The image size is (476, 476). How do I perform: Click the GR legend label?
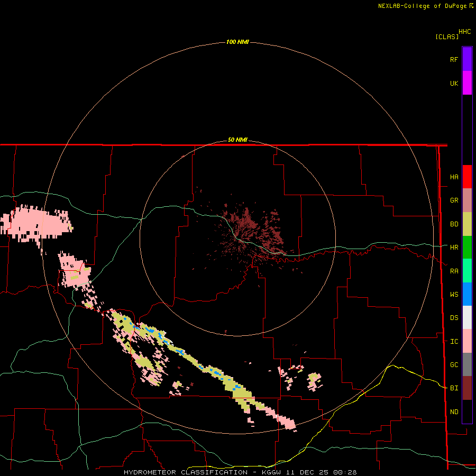(454, 200)
